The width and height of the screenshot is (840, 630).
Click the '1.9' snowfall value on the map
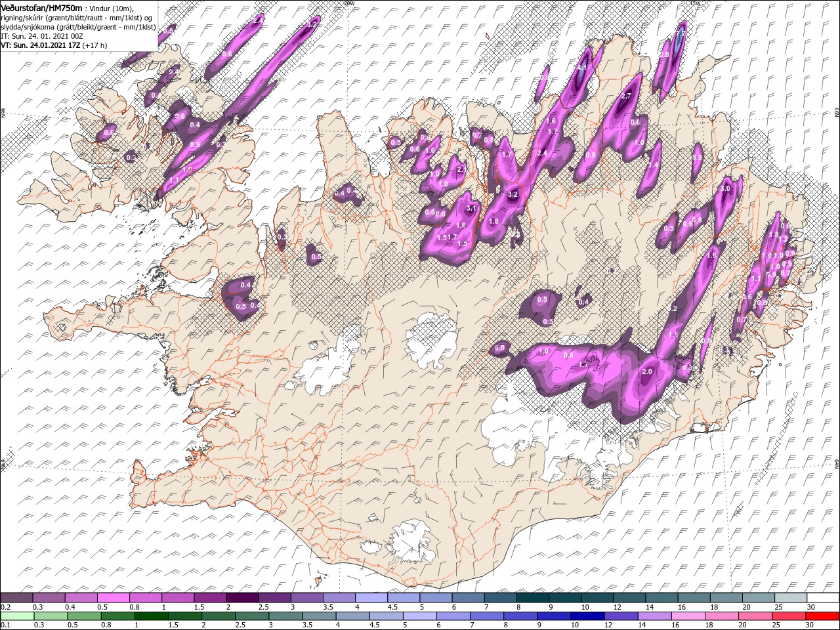tap(712, 255)
